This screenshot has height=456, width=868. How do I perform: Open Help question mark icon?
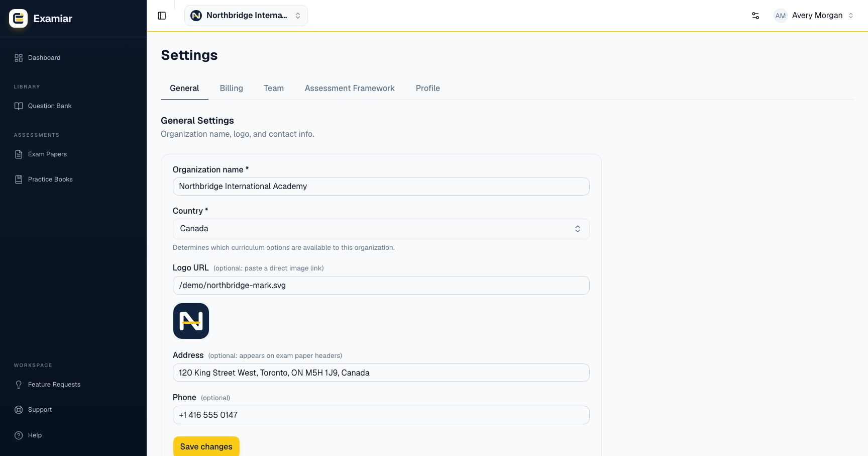(x=19, y=435)
